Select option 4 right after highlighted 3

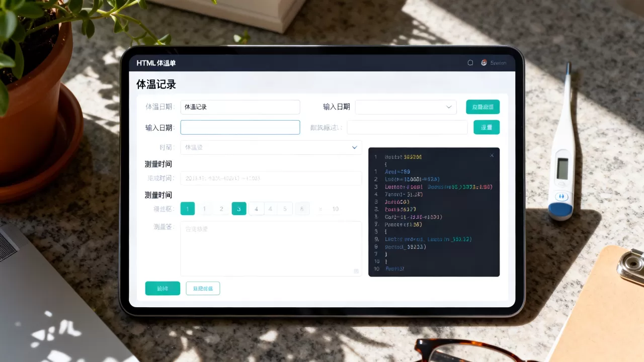pyautogui.click(x=256, y=209)
